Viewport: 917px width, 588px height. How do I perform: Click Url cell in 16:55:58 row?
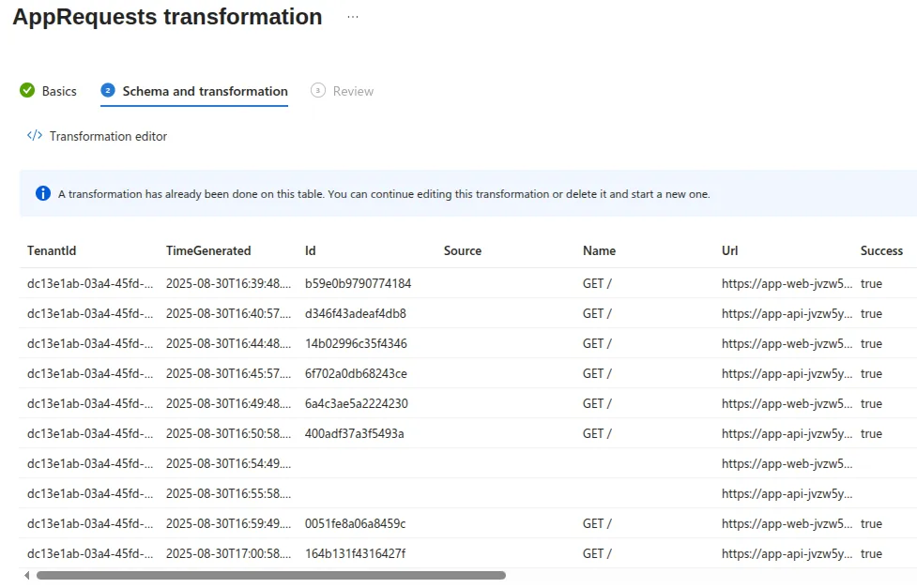click(x=787, y=494)
